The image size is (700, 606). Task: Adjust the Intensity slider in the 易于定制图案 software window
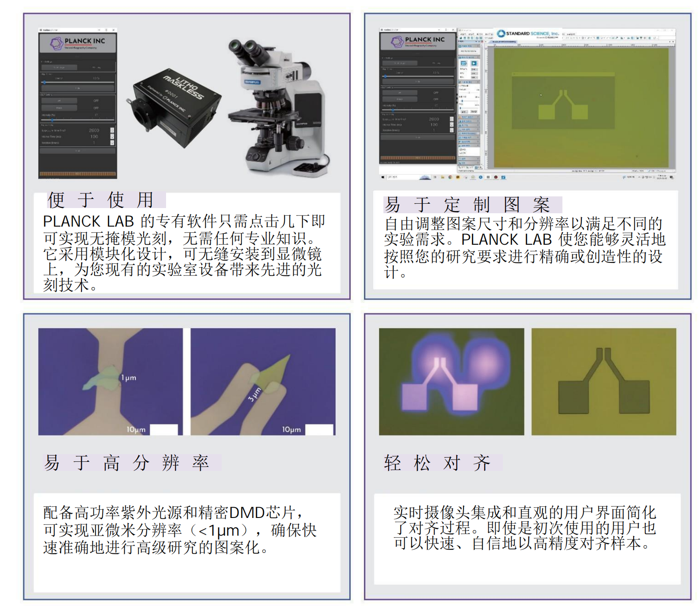tap(417, 110)
